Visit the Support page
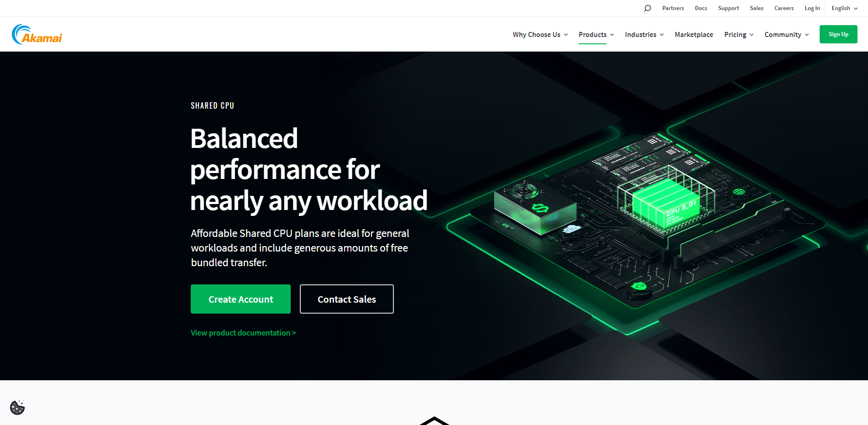The image size is (868, 425). coord(728,8)
